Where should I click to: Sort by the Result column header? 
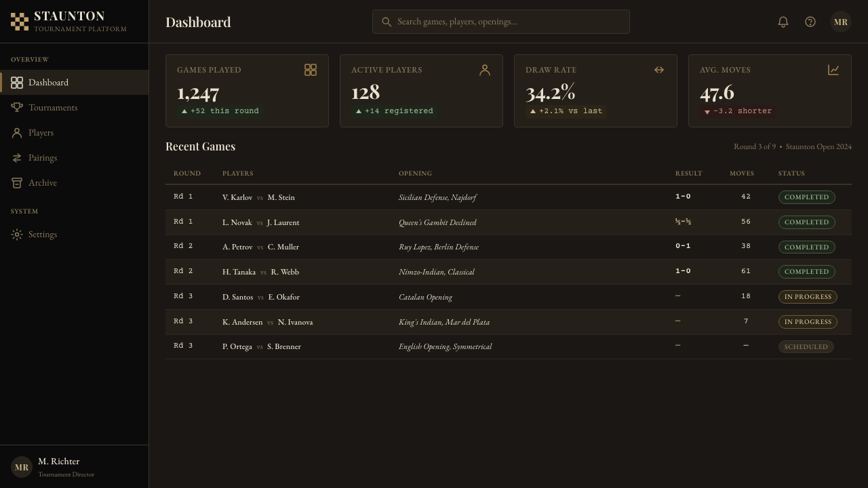pyautogui.click(x=689, y=174)
